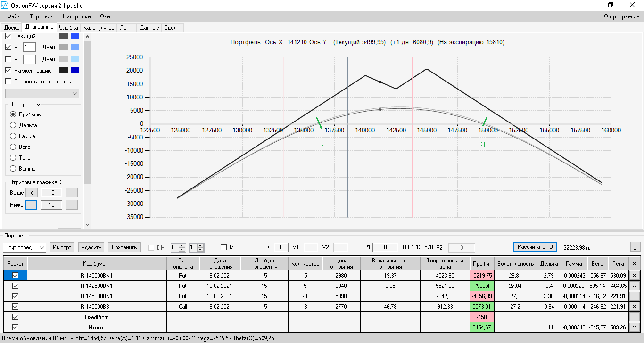
Task: Open the О программе menu
Action: 621,16
